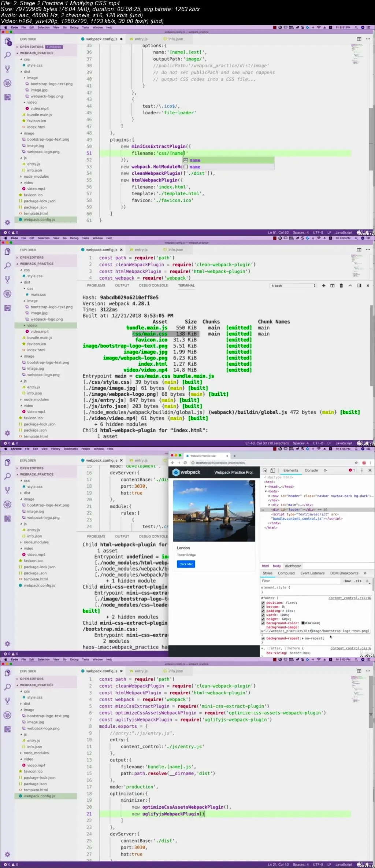Expand the background-repeat shorthand triangle
The height and width of the screenshot is (868, 375).
click(x=302, y=638)
